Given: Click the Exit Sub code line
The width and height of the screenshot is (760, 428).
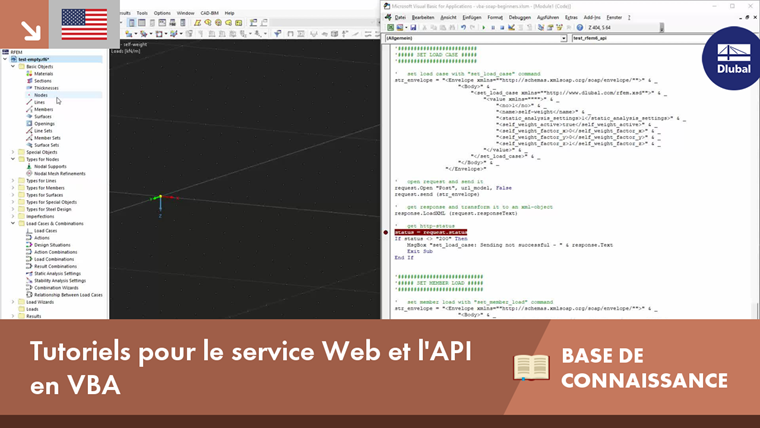Looking at the screenshot, I should [x=419, y=251].
